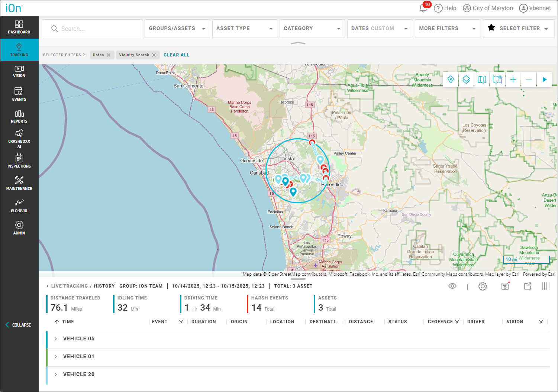
Task: Click the Origin column header
Action: (239, 322)
